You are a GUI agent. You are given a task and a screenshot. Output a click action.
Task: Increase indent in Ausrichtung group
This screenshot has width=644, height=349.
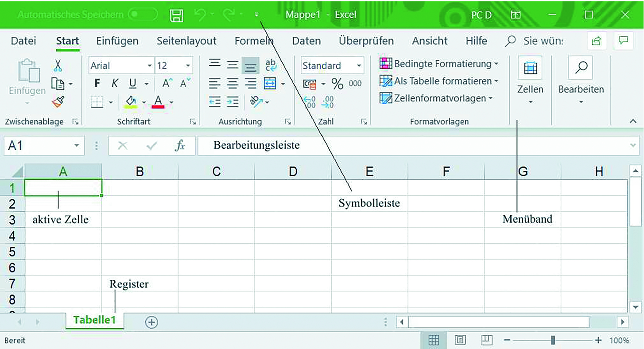click(x=233, y=102)
